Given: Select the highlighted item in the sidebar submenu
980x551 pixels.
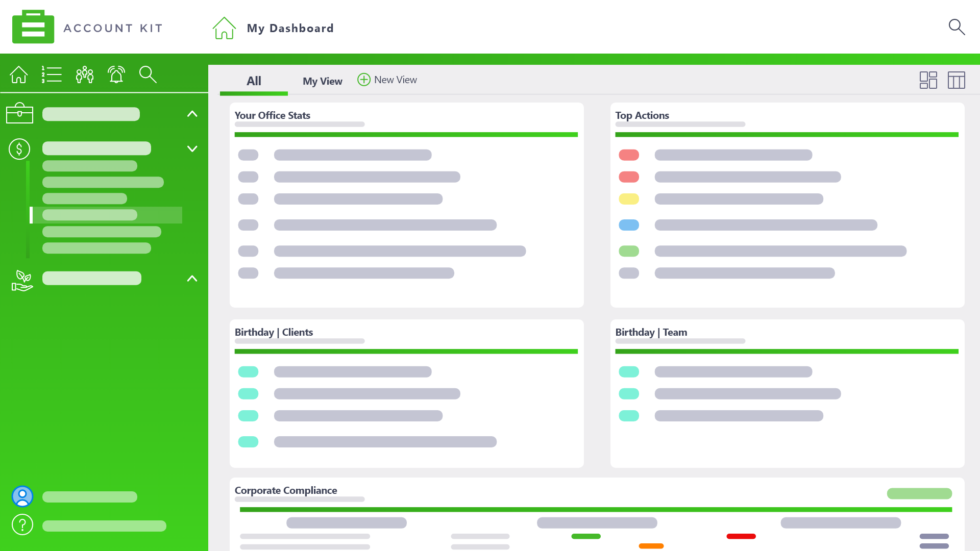Looking at the screenshot, I should (x=106, y=215).
